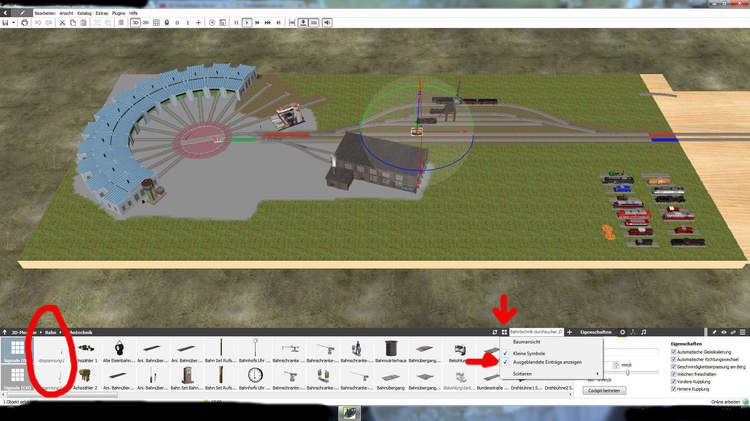Toggle Automatischer Richtungswechsel checkbox
The height and width of the screenshot is (421, 750).
pos(673,359)
